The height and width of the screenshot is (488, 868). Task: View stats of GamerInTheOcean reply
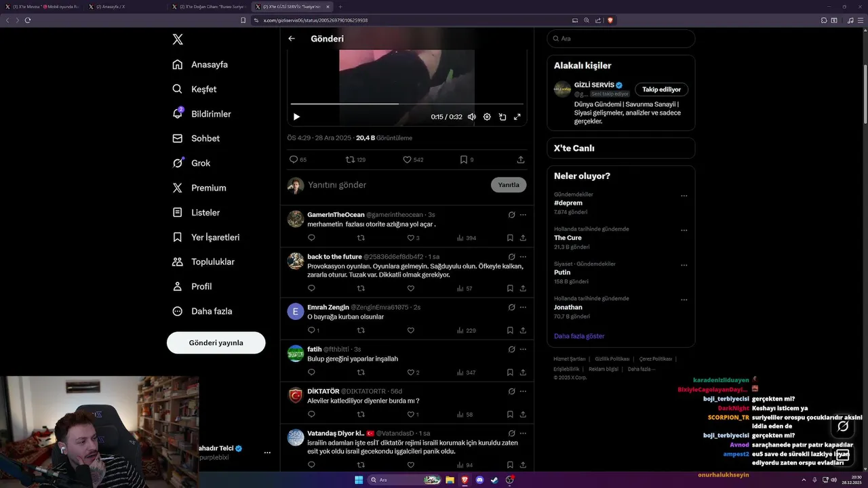click(467, 238)
